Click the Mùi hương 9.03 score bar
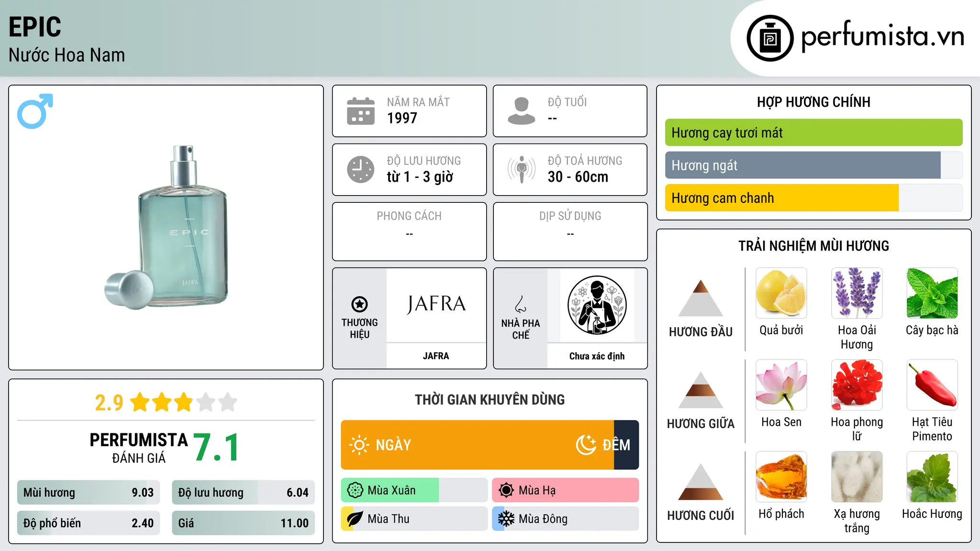Screen dimensions: 980x551 (x=89, y=493)
